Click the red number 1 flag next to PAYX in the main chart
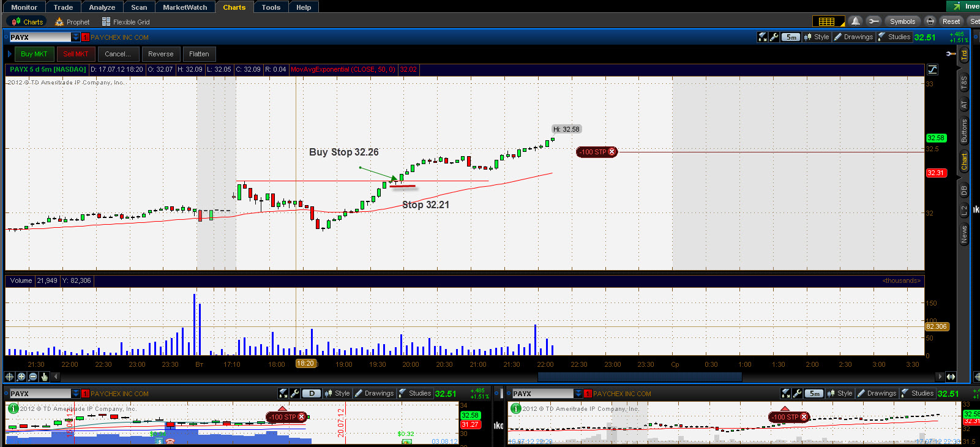The width and height of the screenshot is (980, 447). (85, 37)
